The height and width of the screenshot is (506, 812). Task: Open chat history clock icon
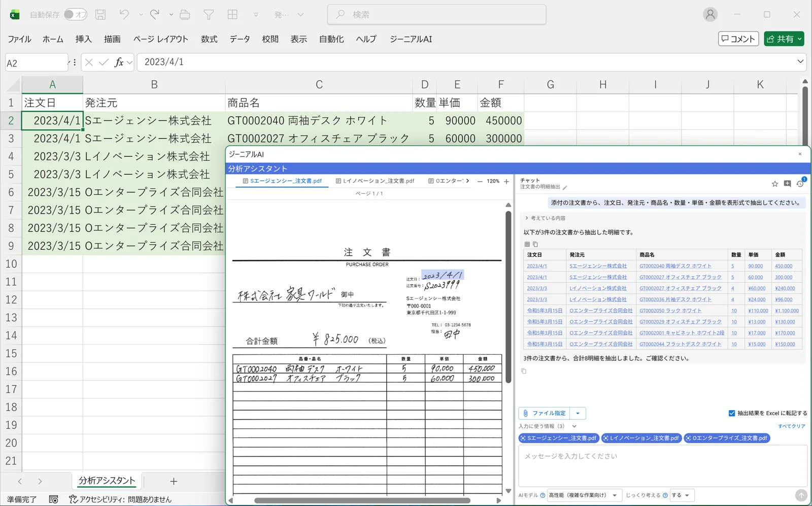pyautogui.click(x=800, y=184)
